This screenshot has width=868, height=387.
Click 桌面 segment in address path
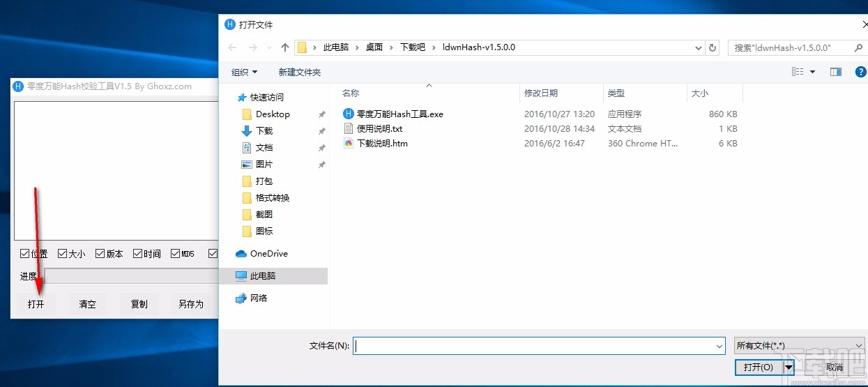point(374,47)
